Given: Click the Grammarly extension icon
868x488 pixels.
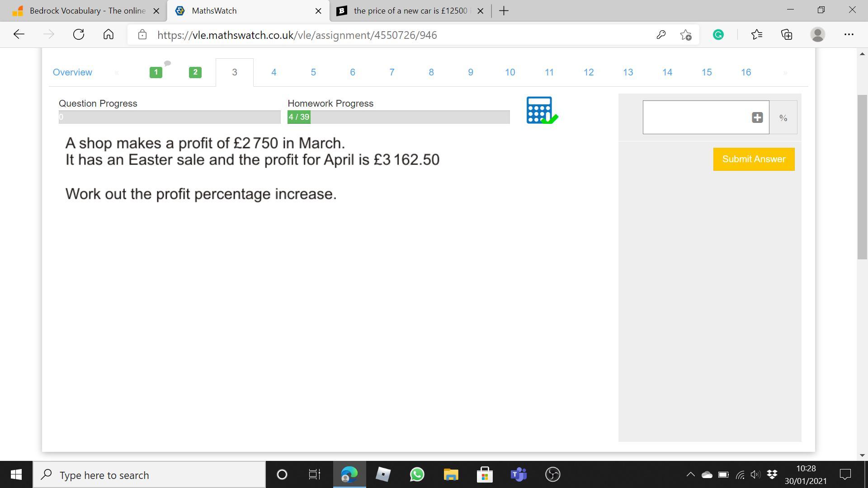Looking at the screenshot, I should (718, 35).
